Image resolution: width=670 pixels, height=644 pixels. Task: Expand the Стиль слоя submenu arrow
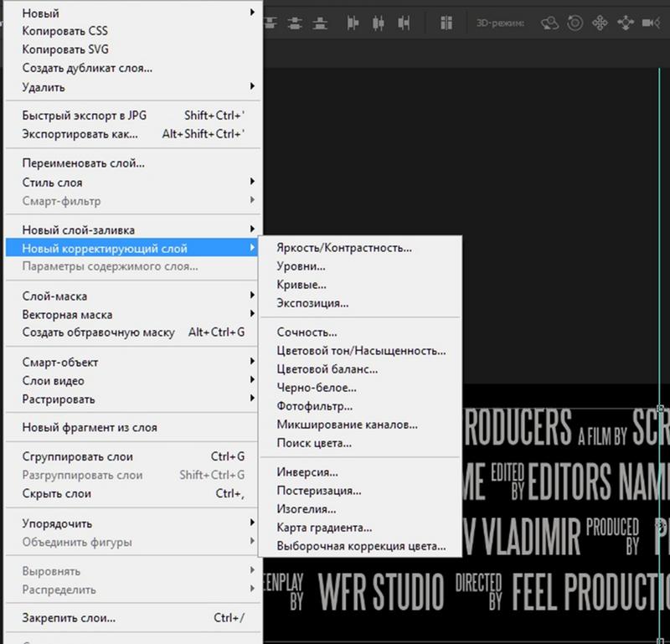click(252, 182)
